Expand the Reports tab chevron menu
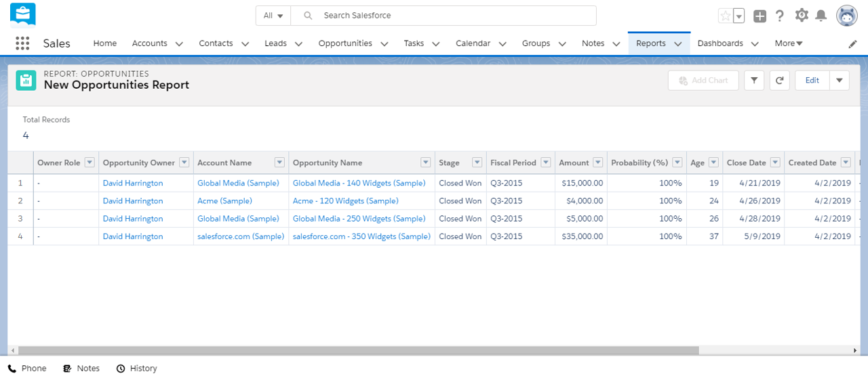 click(677, 43)
